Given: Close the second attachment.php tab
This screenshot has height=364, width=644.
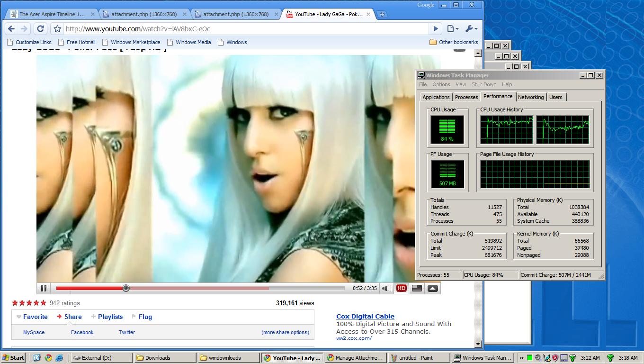Looking at the screenshot, I should tap(276, 14).
